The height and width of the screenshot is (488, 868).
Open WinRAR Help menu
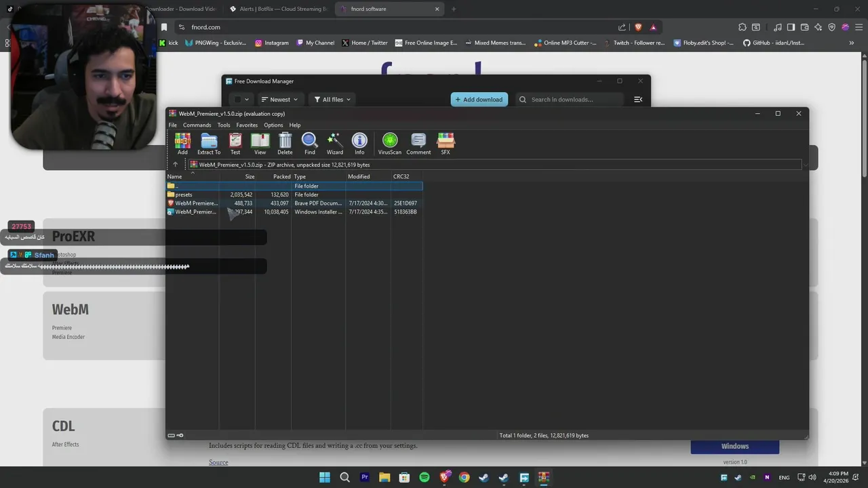(295, 125)
